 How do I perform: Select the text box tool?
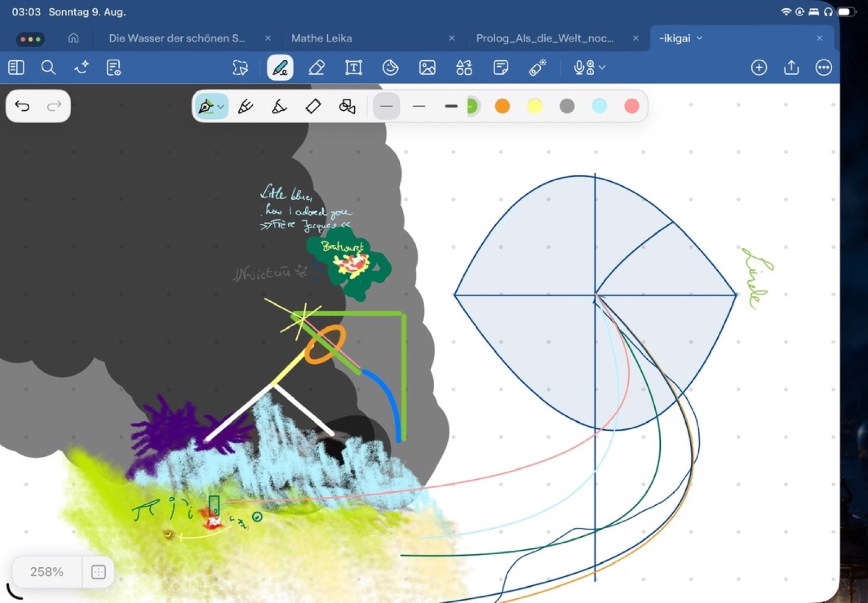coord(354,67)
